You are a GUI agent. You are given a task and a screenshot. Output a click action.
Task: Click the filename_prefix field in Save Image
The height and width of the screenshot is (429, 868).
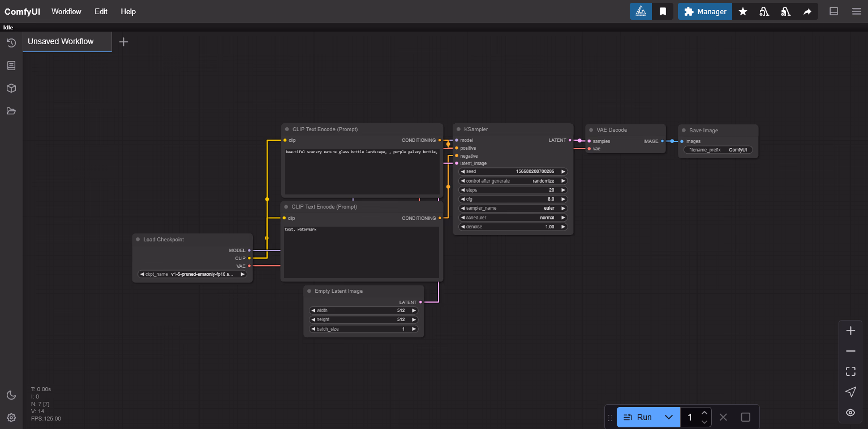point(717,149)
